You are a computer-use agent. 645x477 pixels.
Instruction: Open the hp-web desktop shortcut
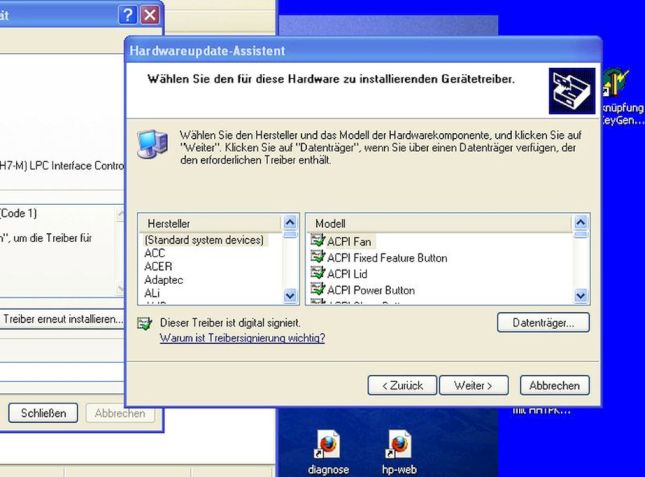(399, 452)
